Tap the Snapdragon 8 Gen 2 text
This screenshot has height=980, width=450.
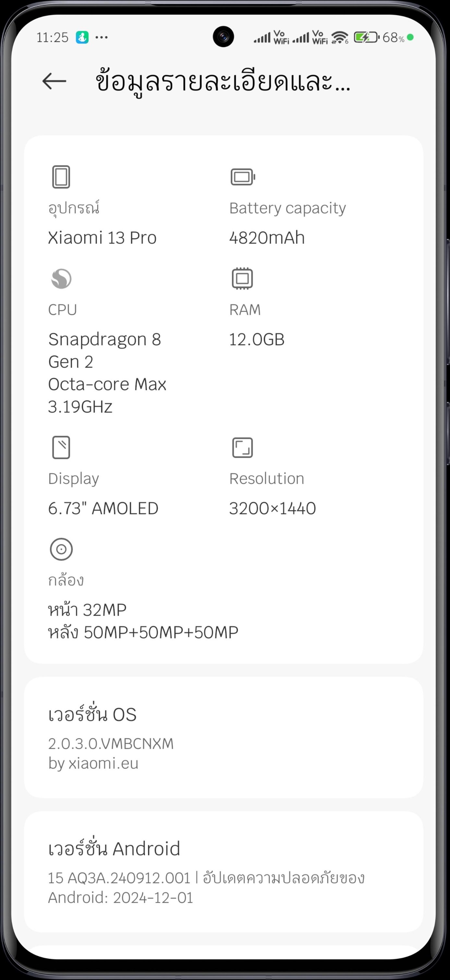pyautogui.click(x=105, y=350)
